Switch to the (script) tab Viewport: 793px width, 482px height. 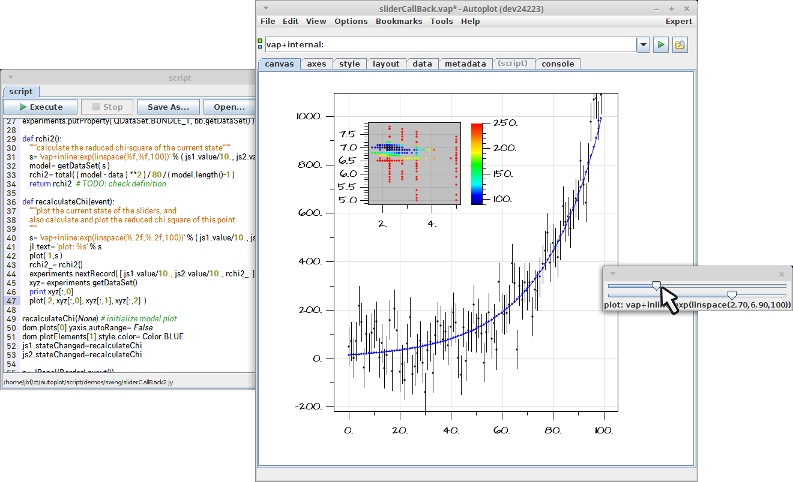coord(512,64)
